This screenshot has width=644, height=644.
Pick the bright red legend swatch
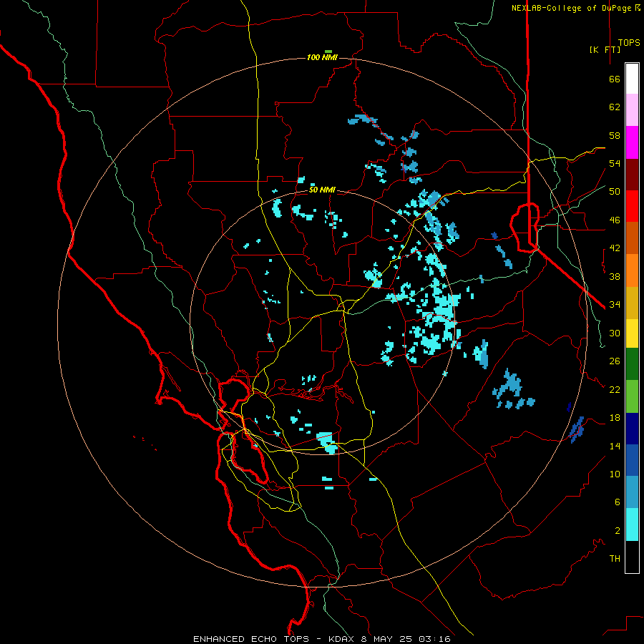[632, 206]
